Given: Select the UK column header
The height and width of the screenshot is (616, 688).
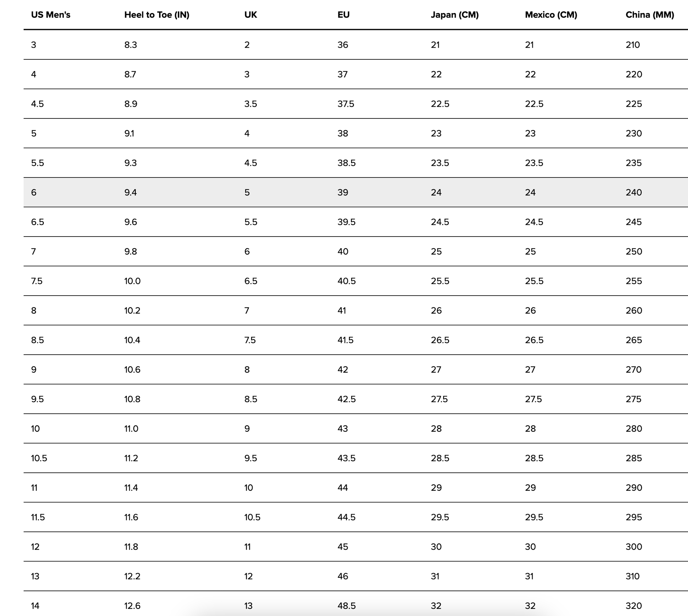Looking at the screenshot, I should point(251,15).
